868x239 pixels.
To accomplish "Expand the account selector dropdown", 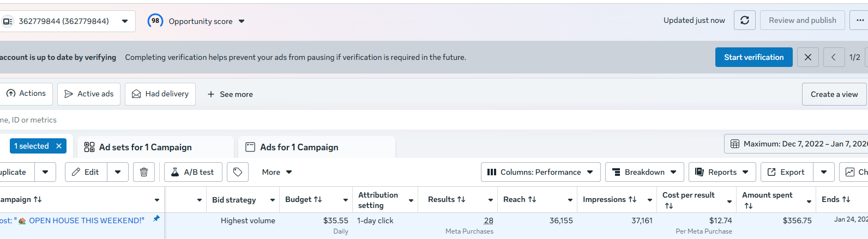I will click(x=125, y=21).
